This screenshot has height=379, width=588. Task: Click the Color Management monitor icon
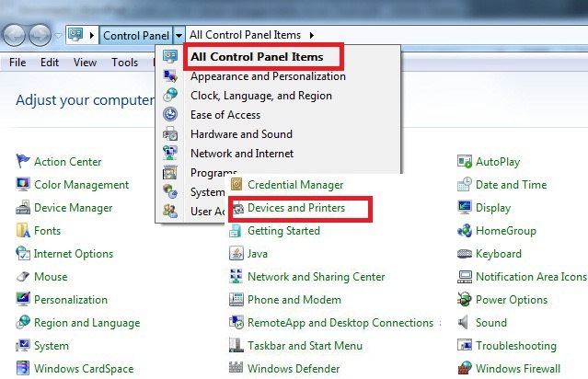point(23,184)
